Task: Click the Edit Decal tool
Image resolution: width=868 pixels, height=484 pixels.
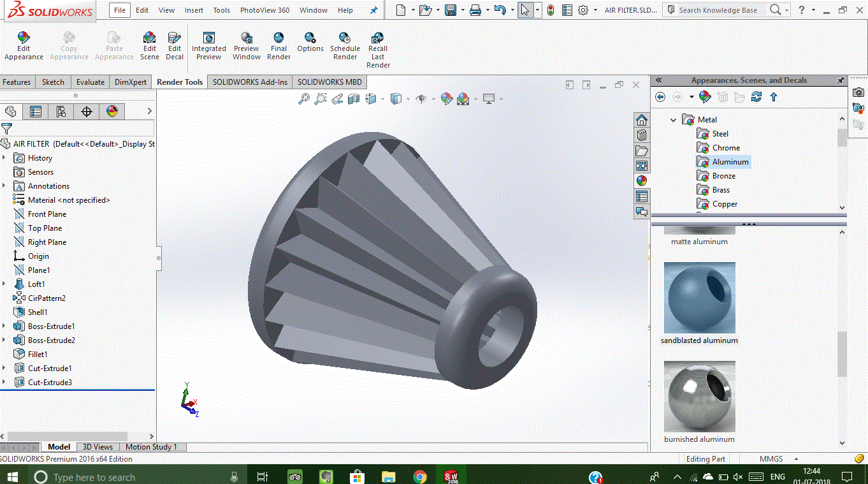Action: (175, 47)
